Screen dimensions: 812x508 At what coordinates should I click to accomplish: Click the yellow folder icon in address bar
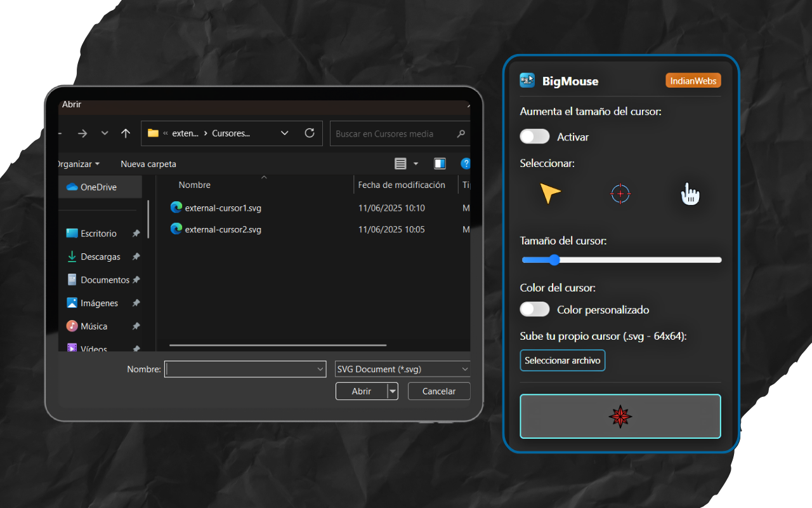[x=153, y=133]
